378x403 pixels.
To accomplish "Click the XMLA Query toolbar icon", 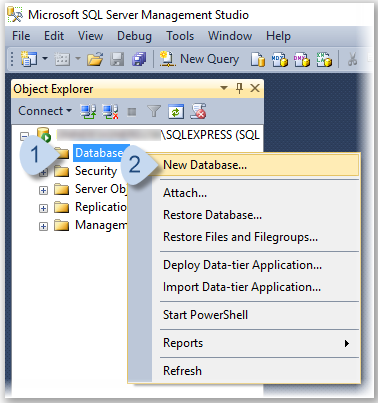I will (324, 59).
